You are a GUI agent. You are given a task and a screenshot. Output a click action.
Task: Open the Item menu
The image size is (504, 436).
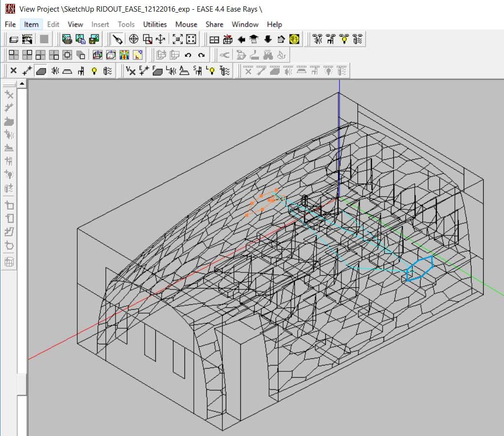click(x=31, y=24)
